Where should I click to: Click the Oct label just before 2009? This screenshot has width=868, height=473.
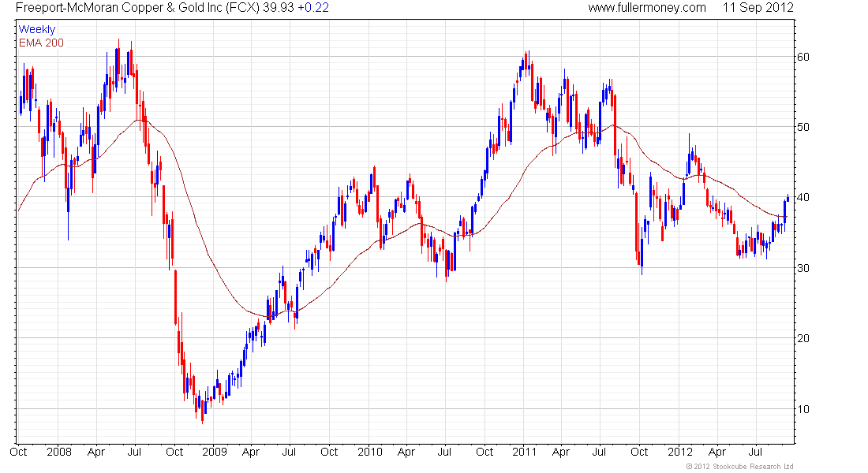(174, 452)
